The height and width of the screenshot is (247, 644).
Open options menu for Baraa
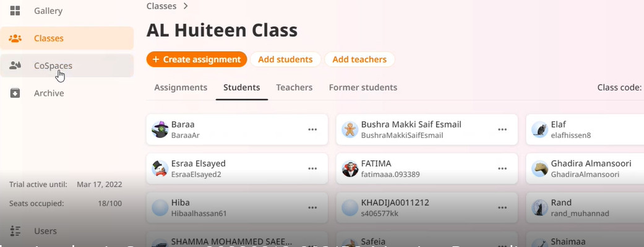coord(312,129)
